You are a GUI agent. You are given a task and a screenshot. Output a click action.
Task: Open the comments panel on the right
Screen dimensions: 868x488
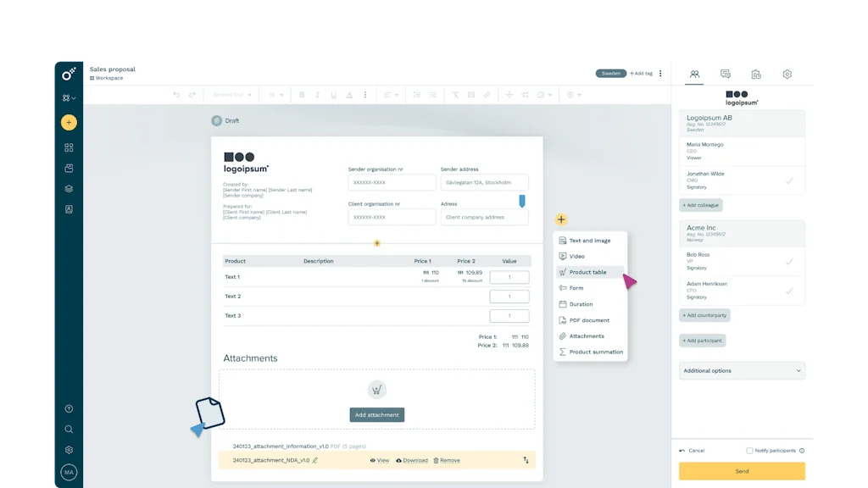[725, 75]
